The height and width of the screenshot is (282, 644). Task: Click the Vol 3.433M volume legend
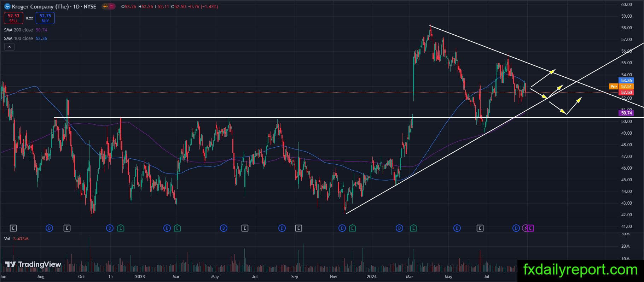tap(16, 239)
